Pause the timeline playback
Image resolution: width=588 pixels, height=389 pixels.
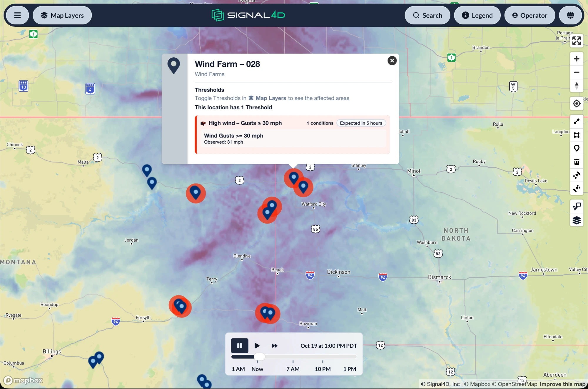click(x=239, y=345)
